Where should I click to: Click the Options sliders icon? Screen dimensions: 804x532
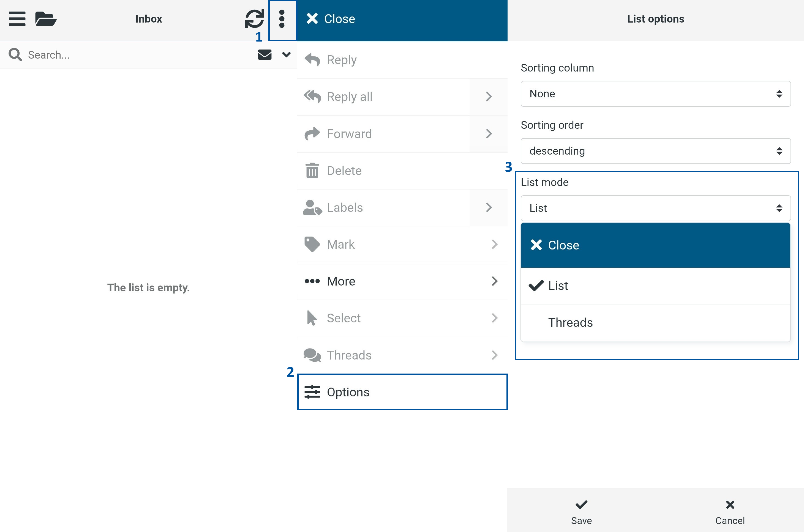[312, 392]
